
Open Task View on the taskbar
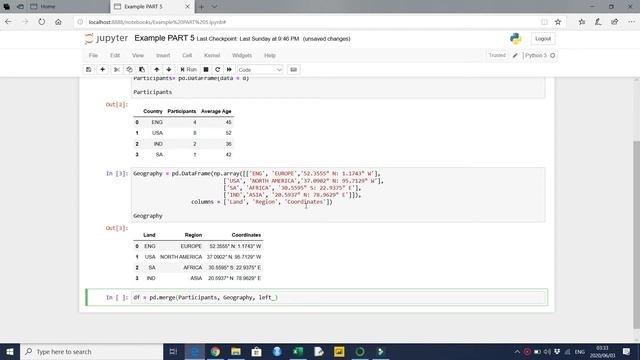(x=173, y=351)
